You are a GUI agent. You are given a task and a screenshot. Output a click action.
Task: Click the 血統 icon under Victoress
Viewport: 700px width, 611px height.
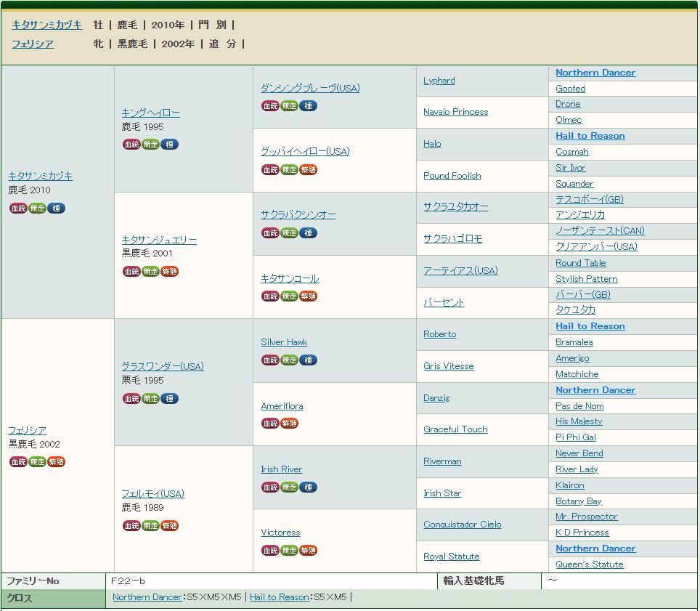click(270, 551)
